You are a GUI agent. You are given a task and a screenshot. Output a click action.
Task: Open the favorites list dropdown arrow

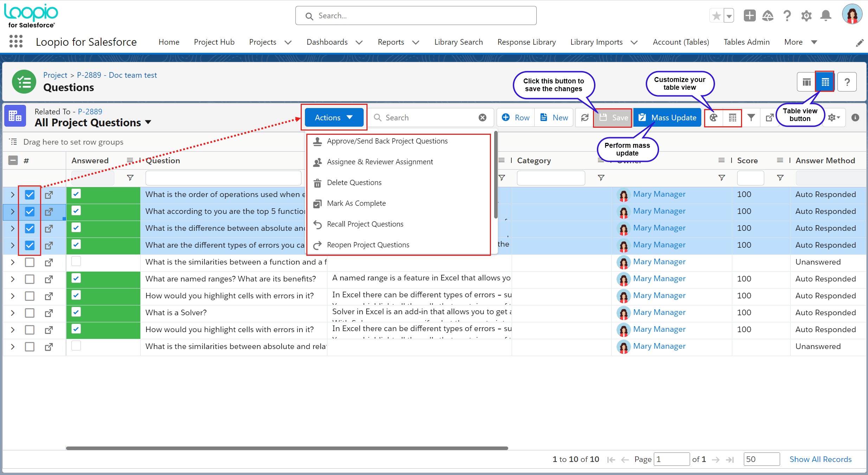point(729,16)
